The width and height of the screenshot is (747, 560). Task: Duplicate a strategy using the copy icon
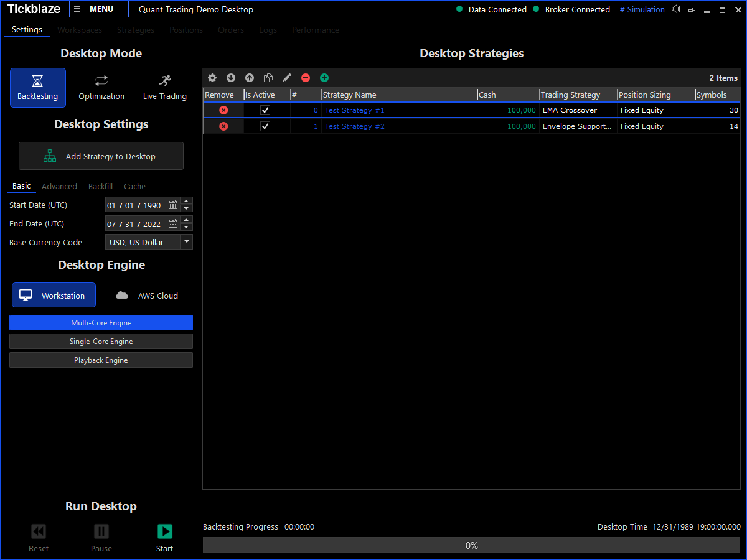tap(268, 78)
